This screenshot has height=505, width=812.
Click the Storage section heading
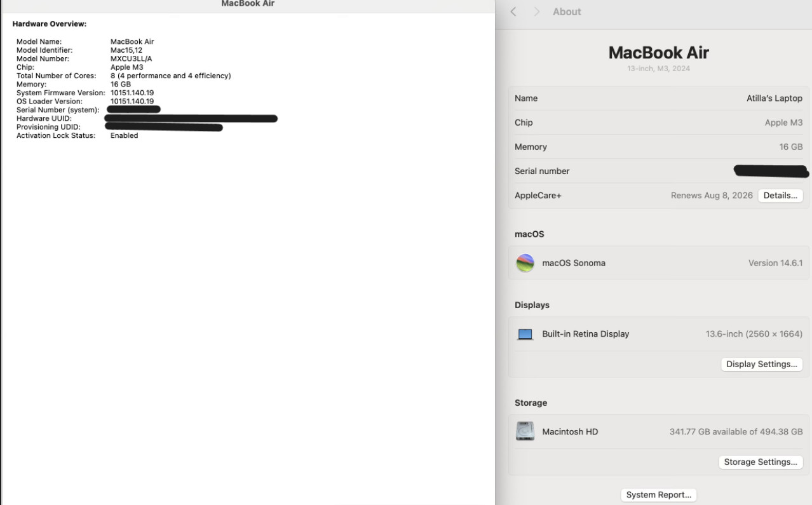pyautogui.click(x=531, y=403)
